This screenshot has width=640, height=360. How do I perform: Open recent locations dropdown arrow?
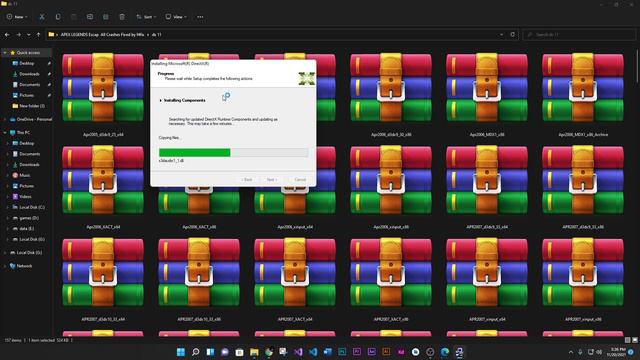point(29,35)
